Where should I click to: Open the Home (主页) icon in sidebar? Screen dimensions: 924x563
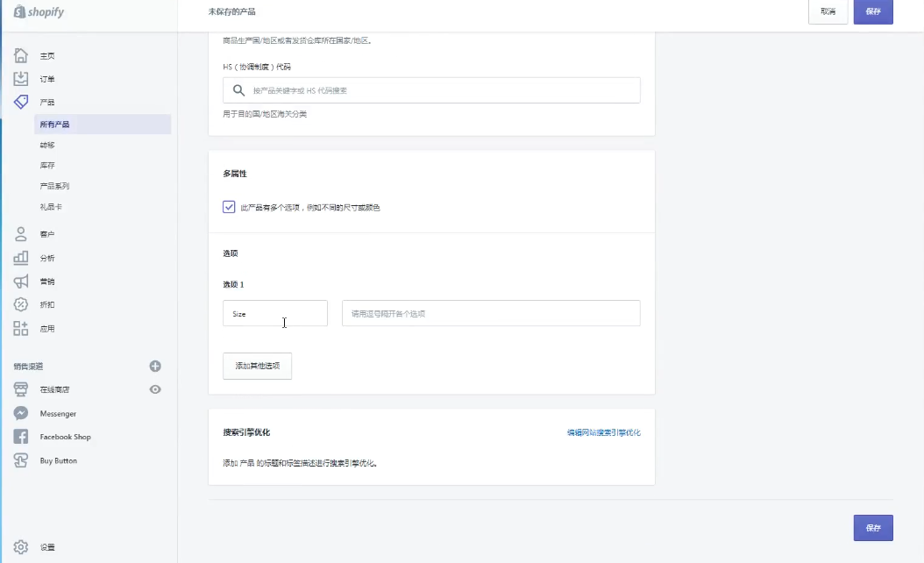21,56
